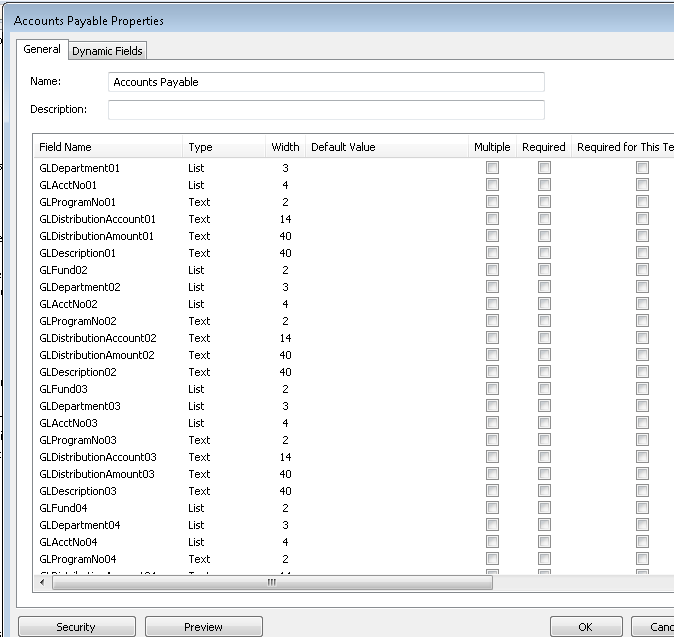Check Multiple for GLDepartment01
Viewport: 674px width, 637px height.
[x=492, y=169]
